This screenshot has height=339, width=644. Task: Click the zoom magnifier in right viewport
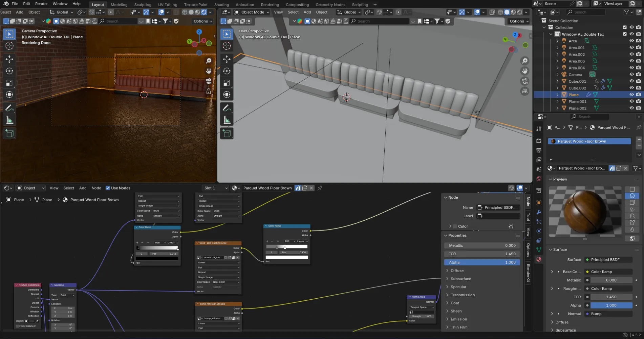(524, 61)
